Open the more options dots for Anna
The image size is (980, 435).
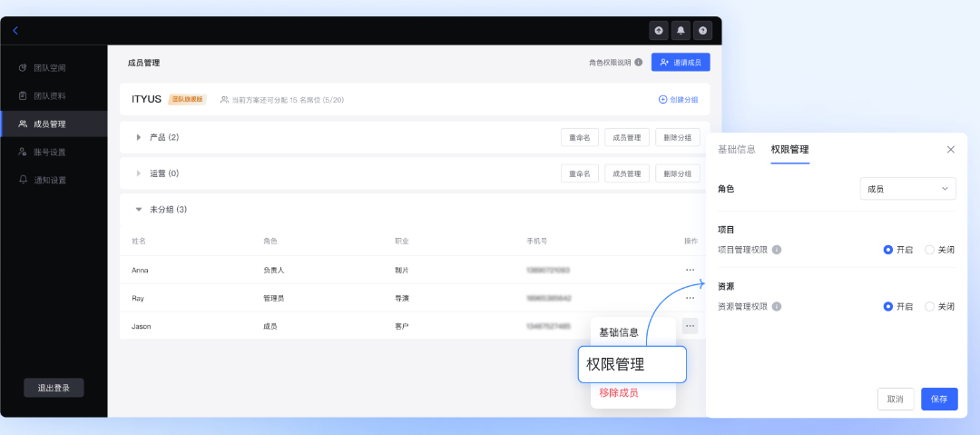(690, 270)
